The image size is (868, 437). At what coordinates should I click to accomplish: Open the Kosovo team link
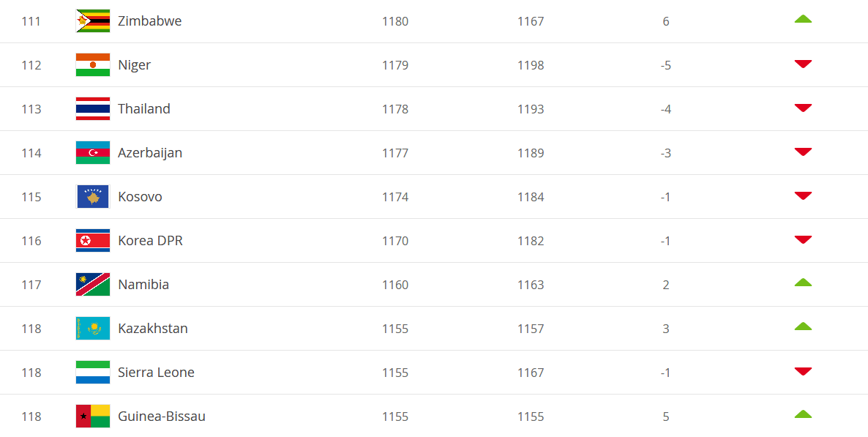pos(140,197)
